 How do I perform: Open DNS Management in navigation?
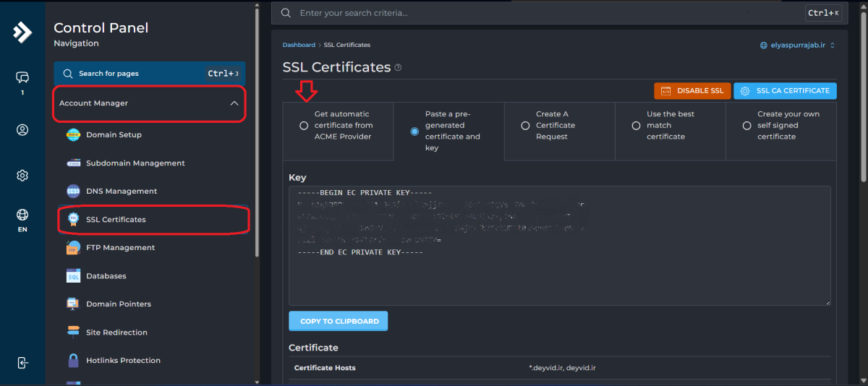121,192
